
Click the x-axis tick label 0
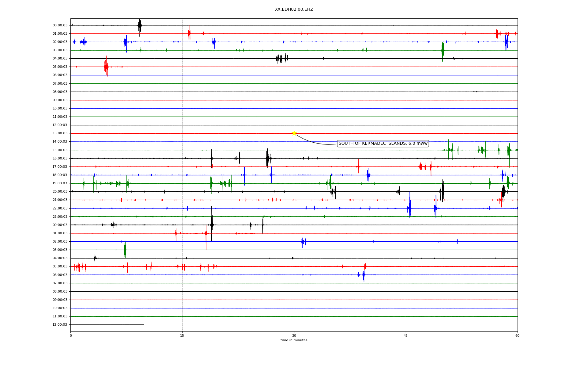click(x=71, y=335)
